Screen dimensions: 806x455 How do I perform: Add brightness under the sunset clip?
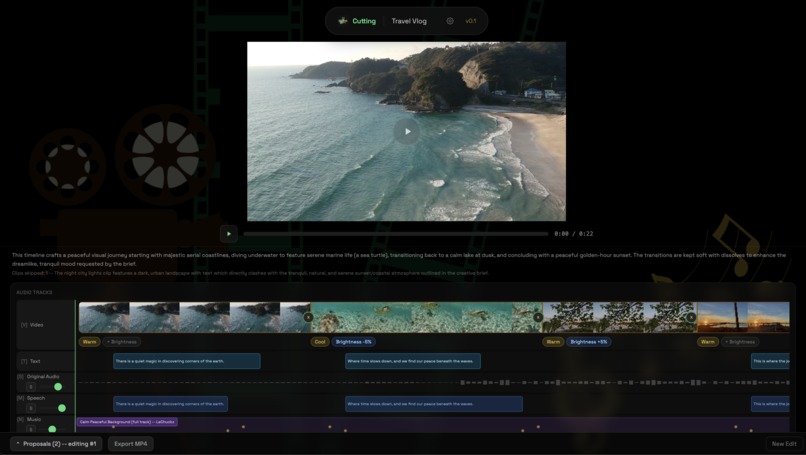(740, 342)
